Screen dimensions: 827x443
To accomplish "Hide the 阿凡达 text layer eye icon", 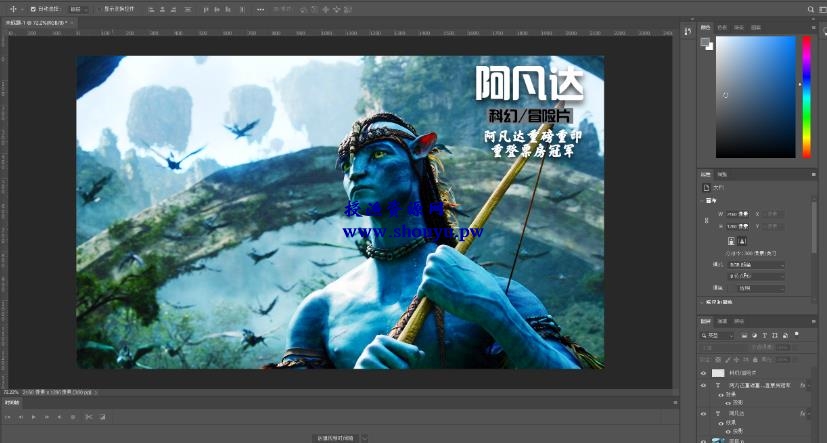I will [x=703, y=413].
